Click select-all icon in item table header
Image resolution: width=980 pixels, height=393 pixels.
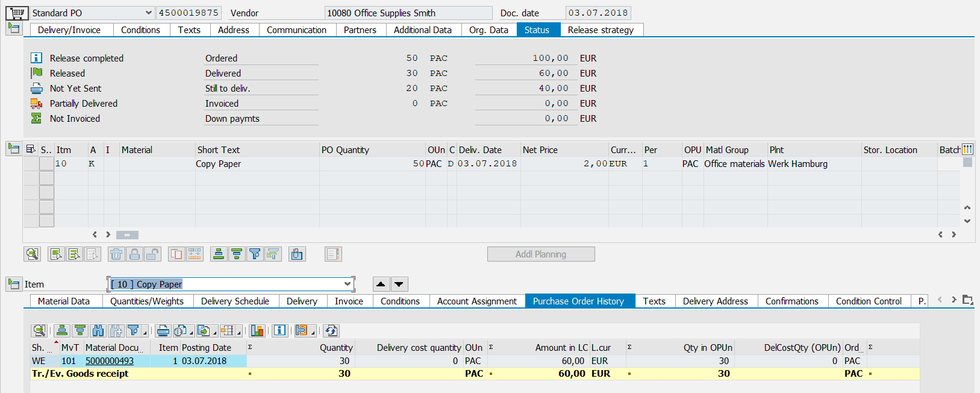31,149
